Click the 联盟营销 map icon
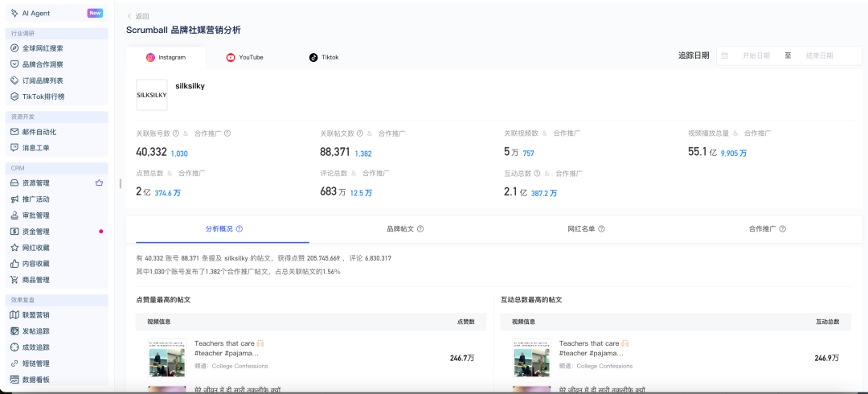Image resolution: width=868 pixels, height=394 pixels. (x=15, y=314)
